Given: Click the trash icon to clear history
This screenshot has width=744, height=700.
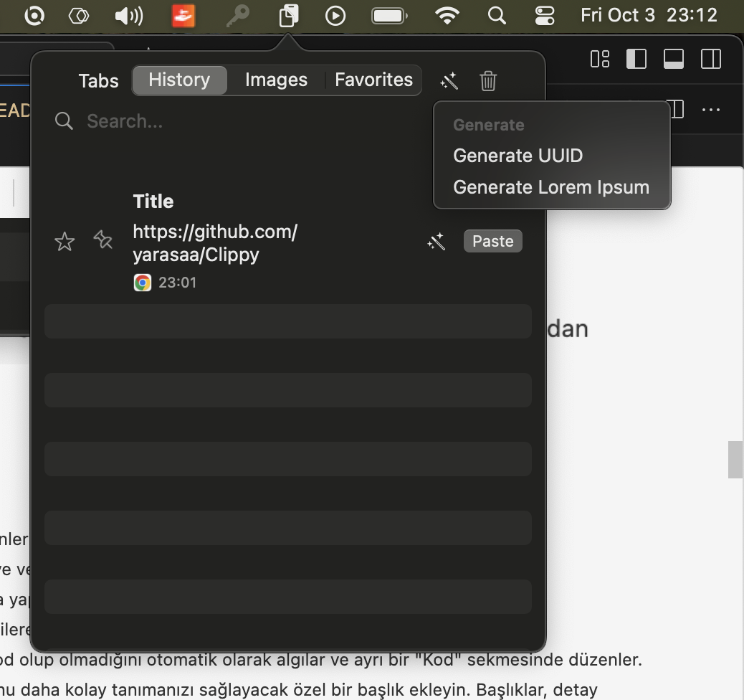Looking at the screenshot, I should point(488,81).
